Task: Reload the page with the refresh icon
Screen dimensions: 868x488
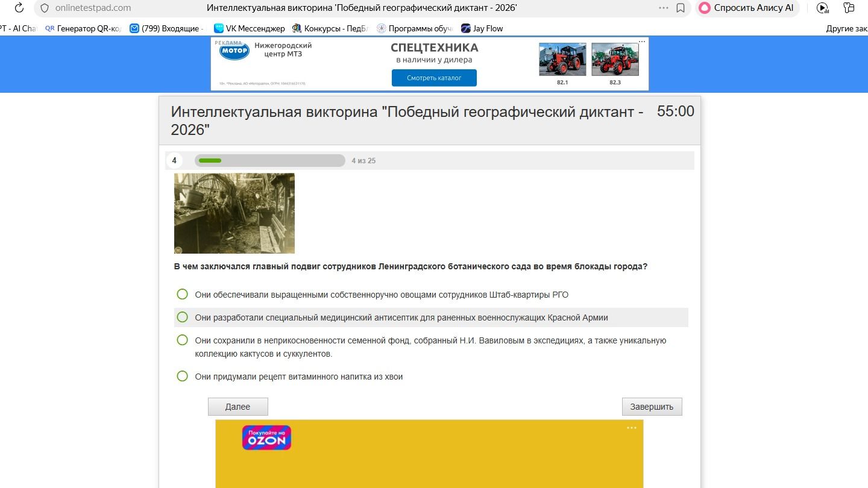Action: pos(19,8)
